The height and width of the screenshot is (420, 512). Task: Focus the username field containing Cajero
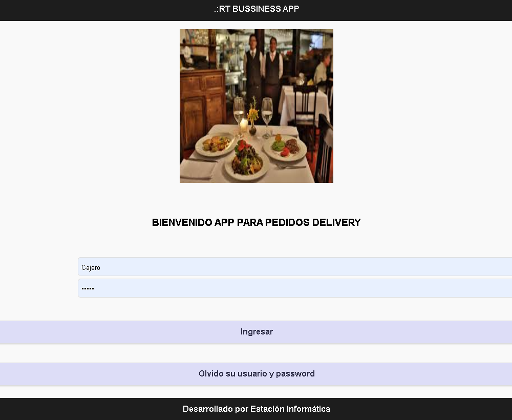294,267
